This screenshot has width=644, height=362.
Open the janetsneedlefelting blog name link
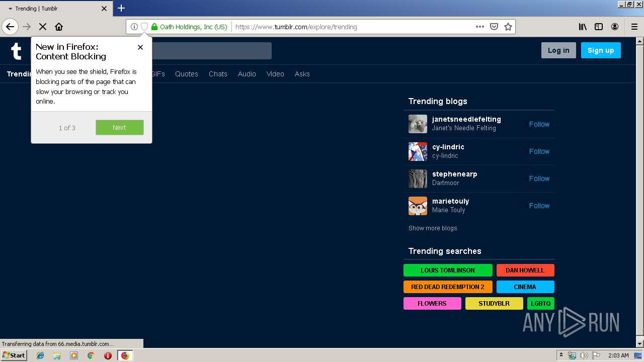click(466, 119)
